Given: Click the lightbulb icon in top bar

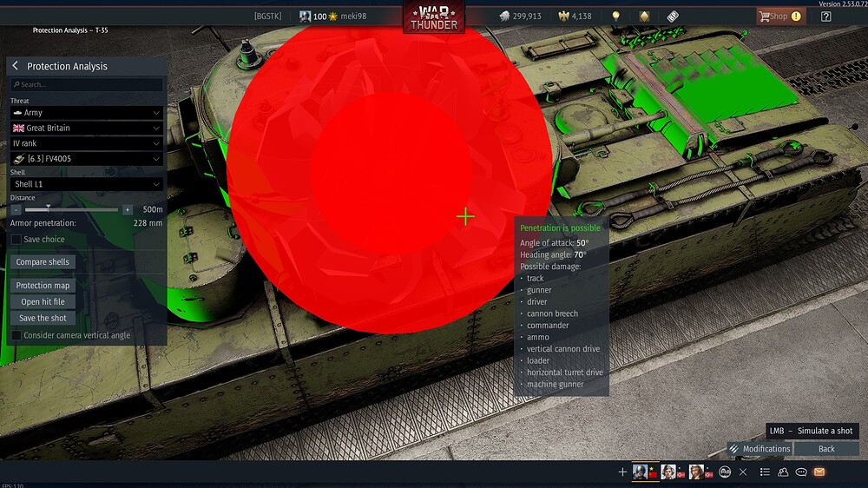Looking at the screenshot, I should [615, 16].
